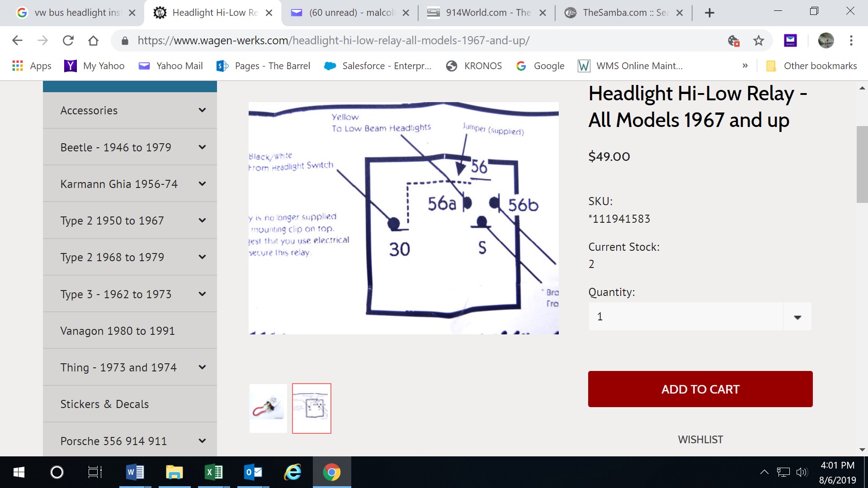The image size is (868, 488).
Task: Expand Beetle - 1946 to 1979 menu
Action: coord(202,147)
